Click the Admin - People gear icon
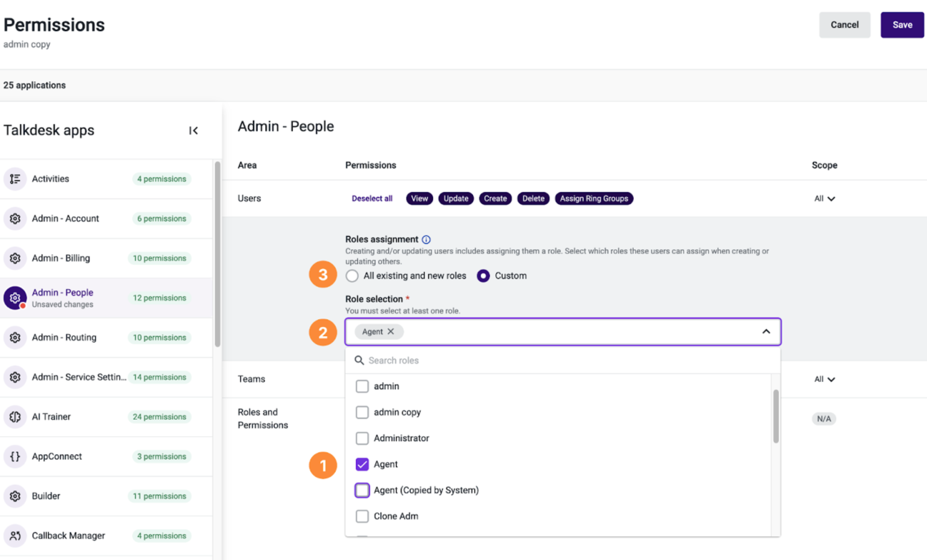This screenshot has width=927, height=560. pyautogui.click(x=15, y=298)
